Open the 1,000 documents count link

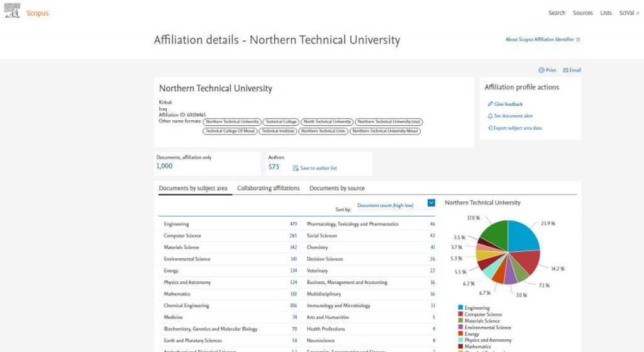164,166
